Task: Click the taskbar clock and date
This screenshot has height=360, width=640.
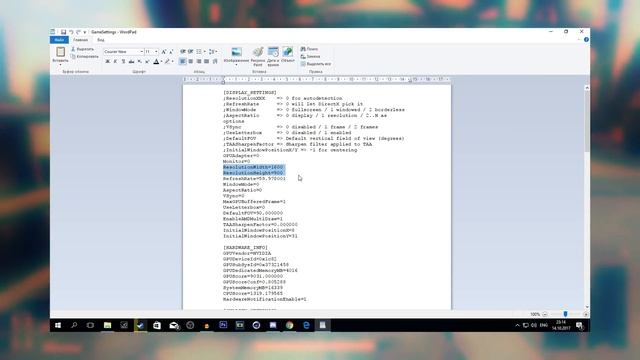Action: point(561,325)
